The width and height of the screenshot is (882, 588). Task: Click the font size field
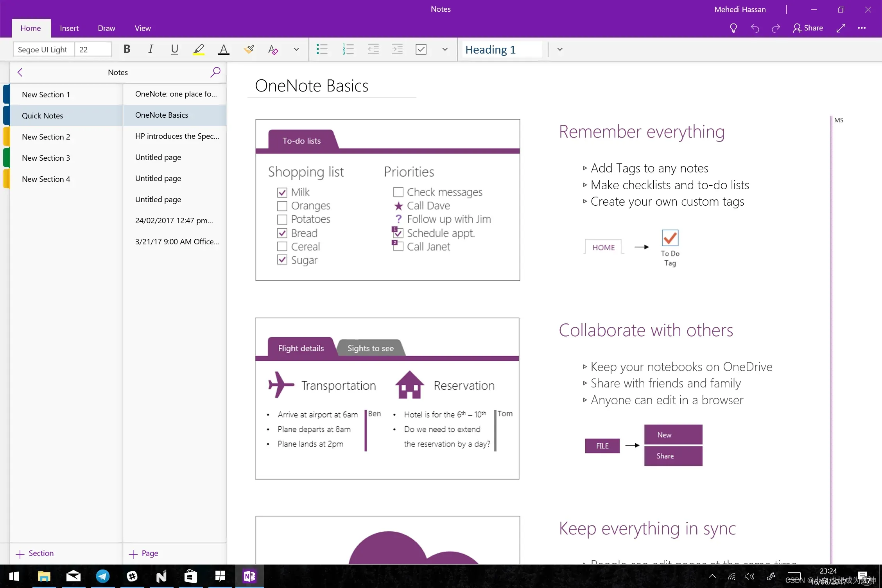93,50
